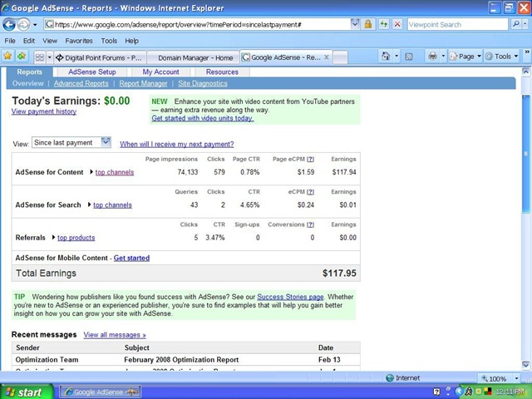The image size is (532, 399).
Task: Click the green Refresh page icon
Action: [x=384, y=24]
